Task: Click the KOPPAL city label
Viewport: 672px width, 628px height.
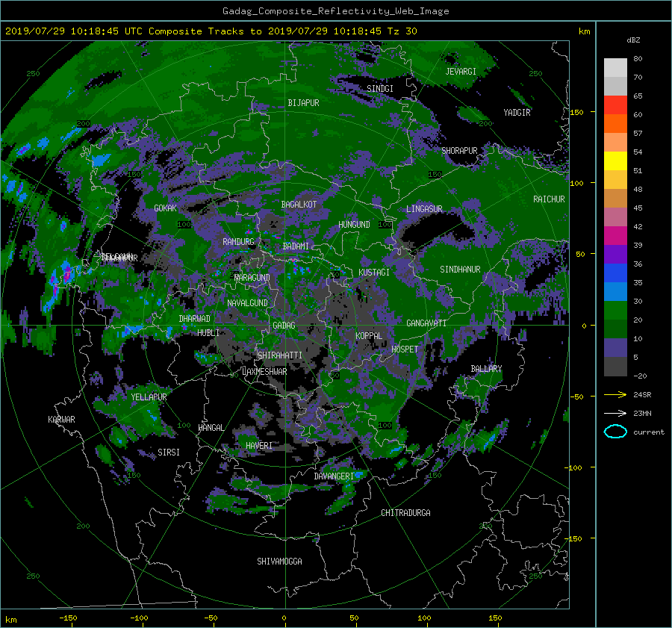Action: coord(369,335)
